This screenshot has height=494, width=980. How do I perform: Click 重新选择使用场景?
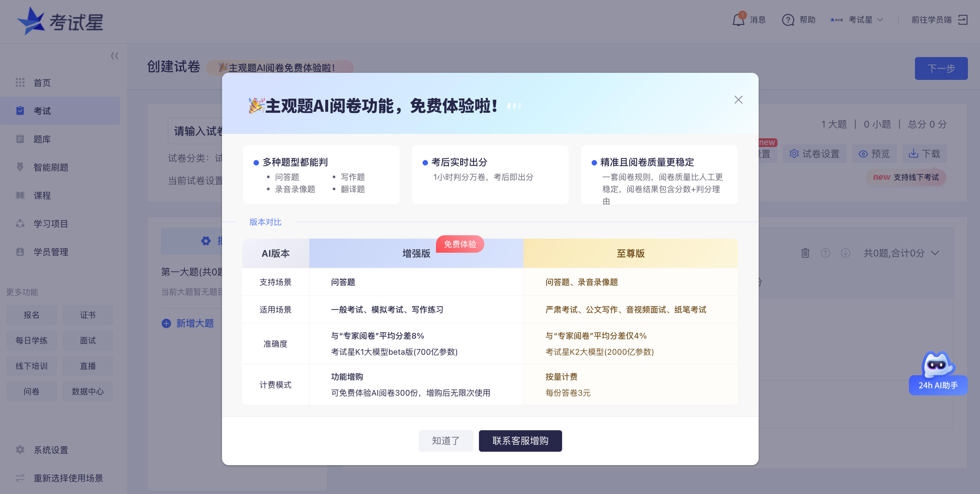click(x=60, y=478)
